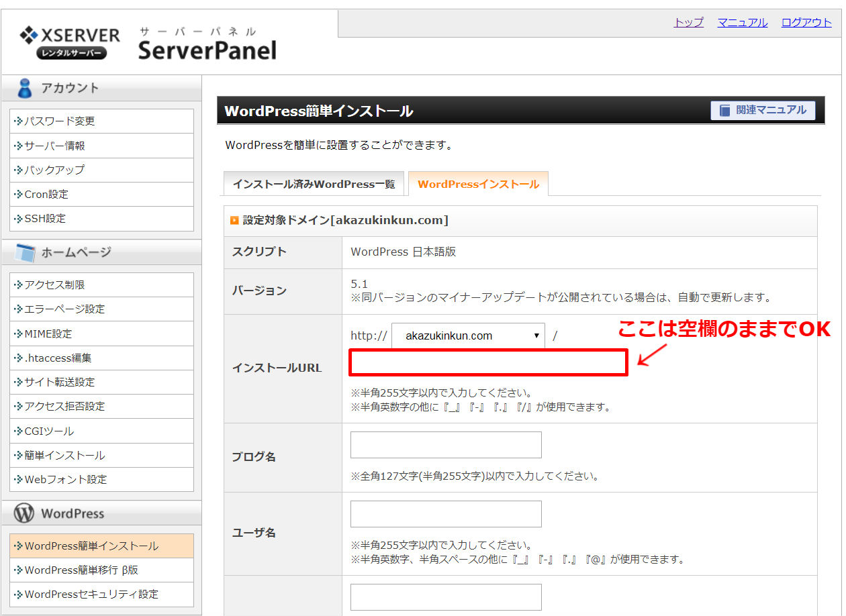
Task: Click the book icon on 関連マニュアル button
Action: point(724,110)
